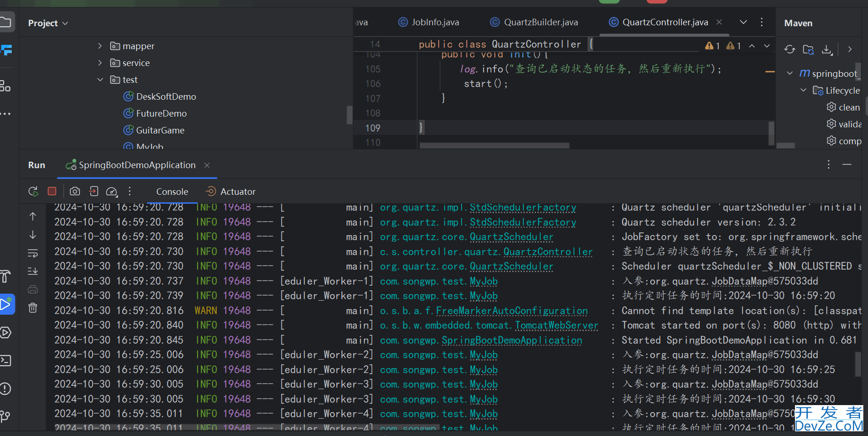Screen dimensions: 868x436
Task: Stop the running application
Action: coord(52,191)
